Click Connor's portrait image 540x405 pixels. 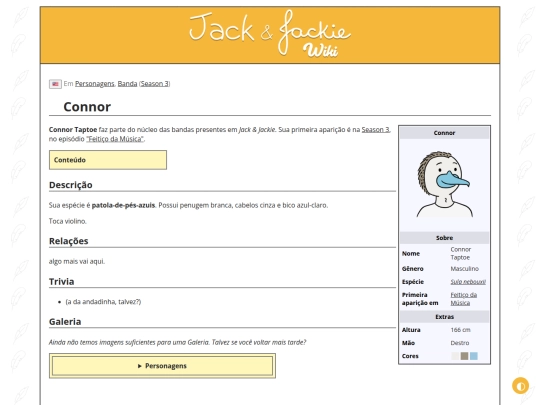click(444, 184)
